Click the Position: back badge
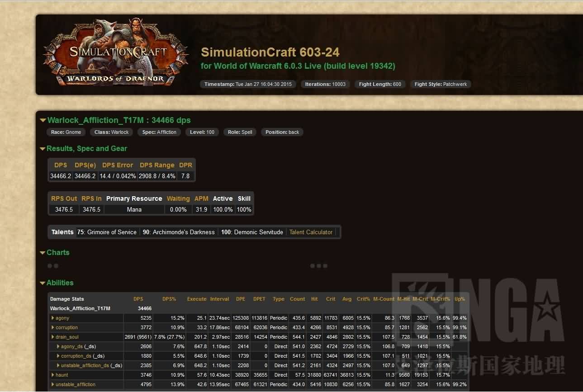Screen dimensions: 583x392 tap(282, 132)
